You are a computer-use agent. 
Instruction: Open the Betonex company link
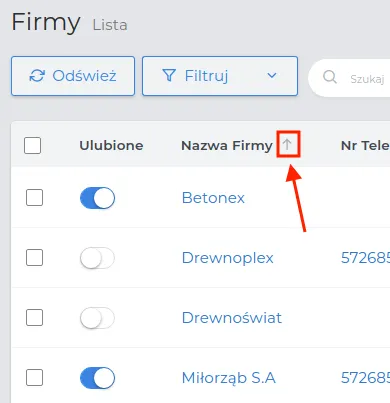[213, 198]
